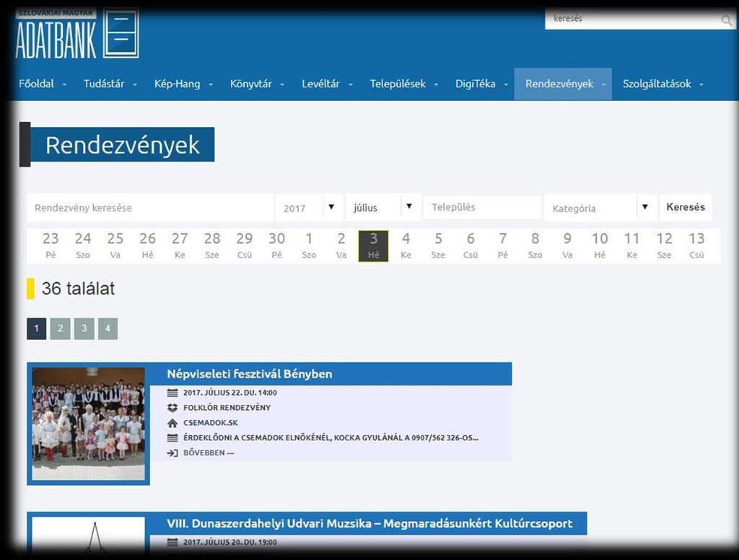739x560 pixels.
Task: Click the Keresés button
Action: (686, 207)
